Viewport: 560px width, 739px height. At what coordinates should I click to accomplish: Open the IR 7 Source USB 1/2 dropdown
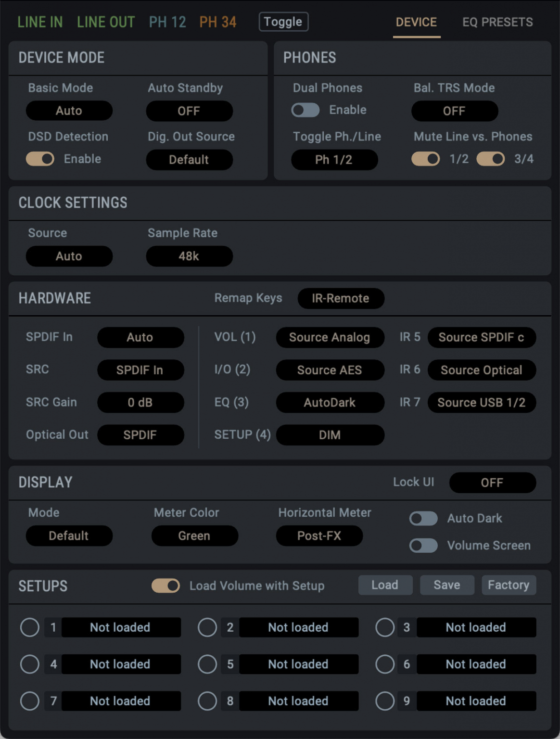[482, 402]
